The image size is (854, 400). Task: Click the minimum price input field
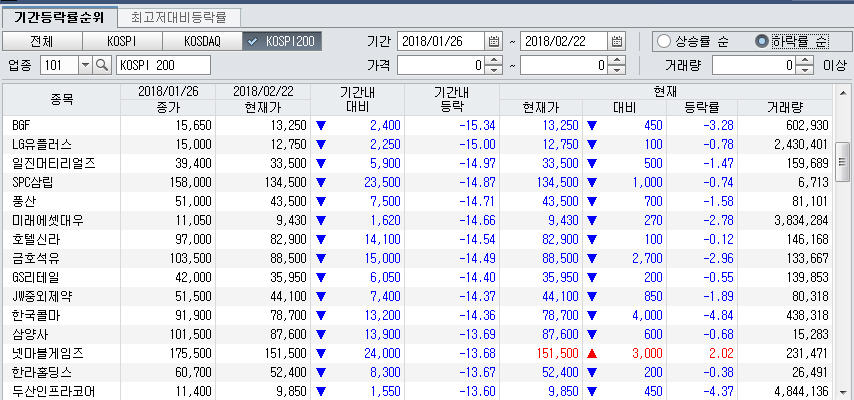pos(441,65)
